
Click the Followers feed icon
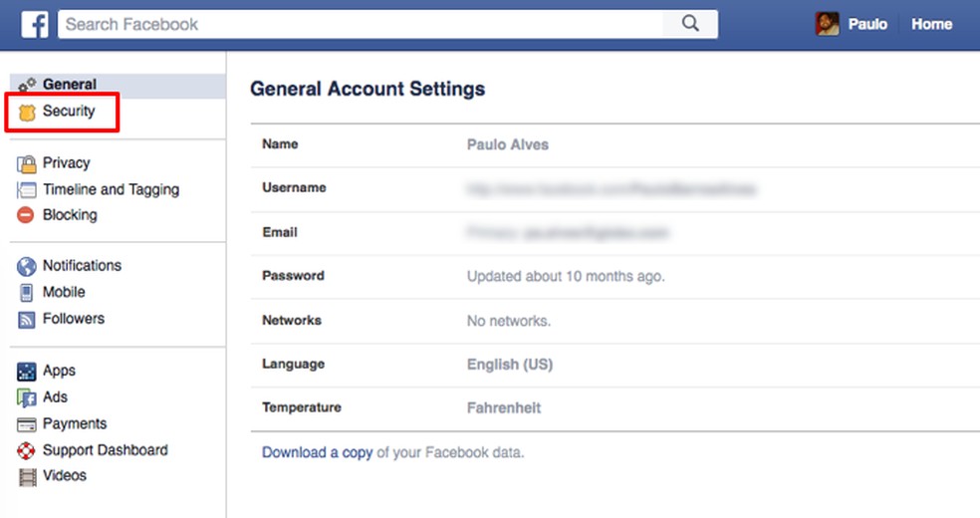pos(27,320)
